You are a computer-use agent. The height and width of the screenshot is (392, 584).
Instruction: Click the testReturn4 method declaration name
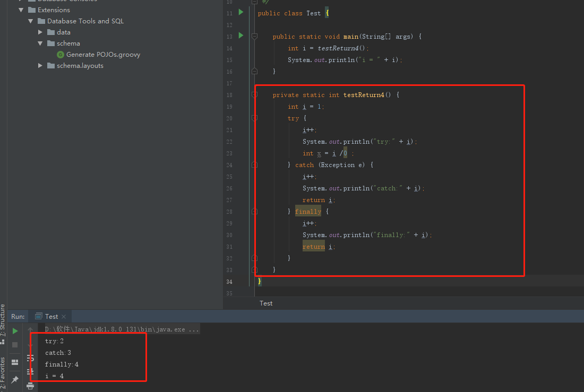click(364, 95)
